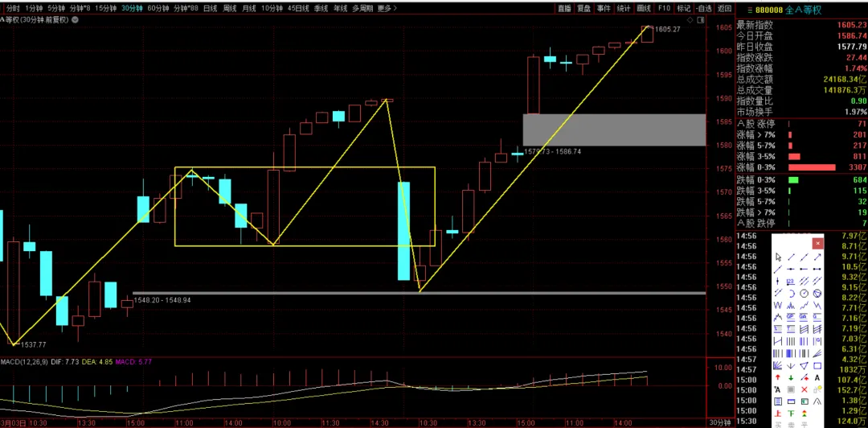Pick the green down-arrow marker tool

click(791, 377)
